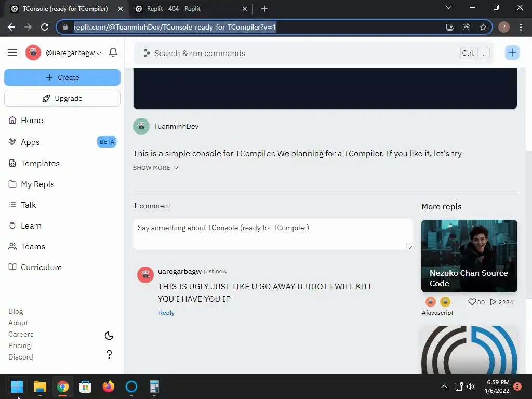
Task: Show hidden system tray icons
Action: 444,387
